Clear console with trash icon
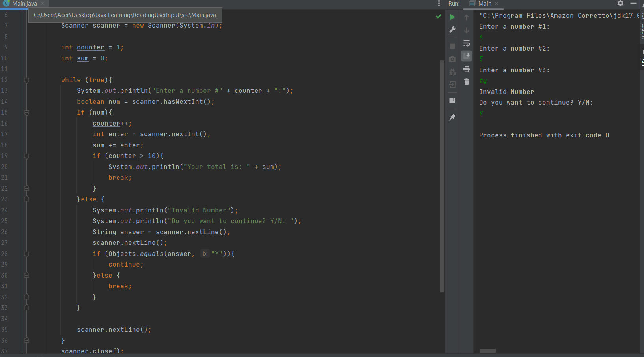 [467, 82]
